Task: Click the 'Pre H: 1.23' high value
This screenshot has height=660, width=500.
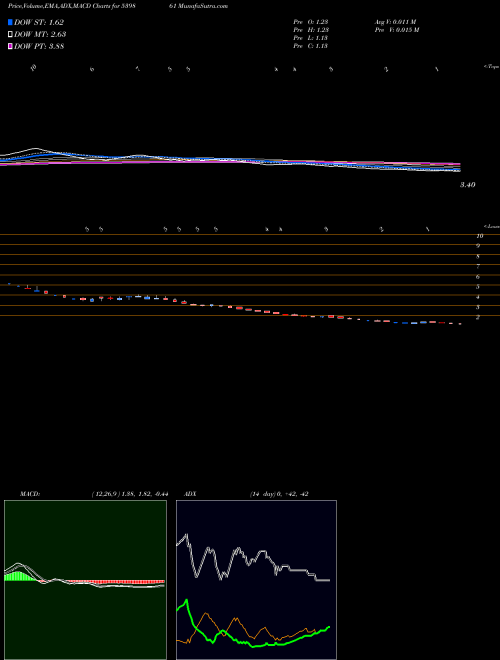Action: click(311, 30)
